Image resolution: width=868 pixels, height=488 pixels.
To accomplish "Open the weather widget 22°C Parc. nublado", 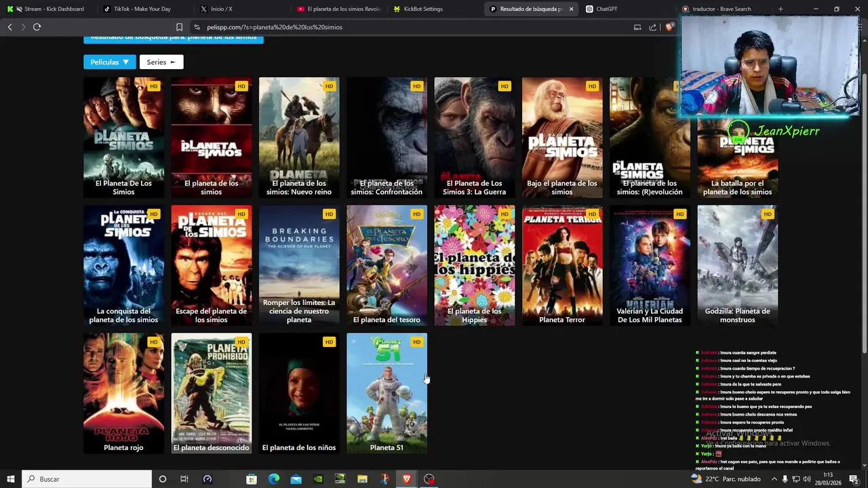I will click(x=726, y=479).
